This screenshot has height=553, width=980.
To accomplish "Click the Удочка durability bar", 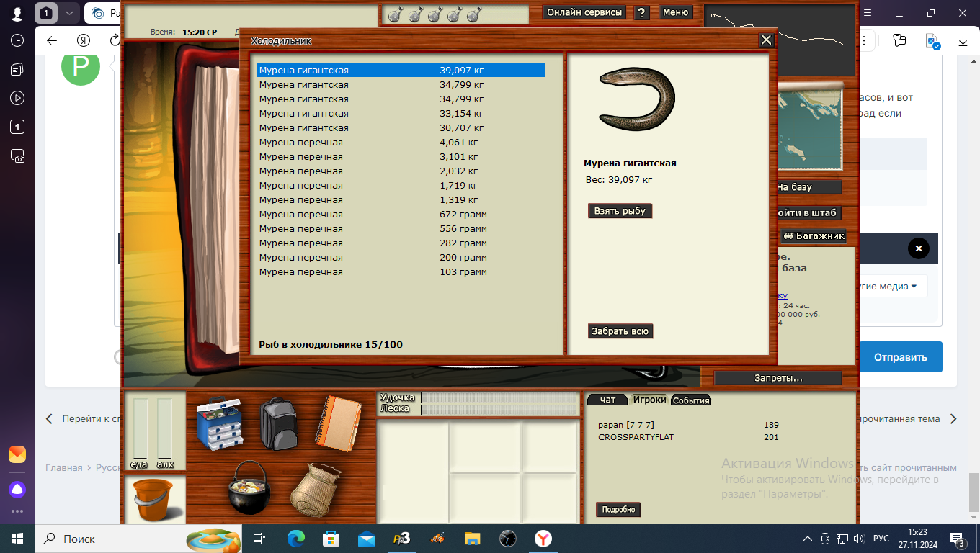I will tap(499, 397).
